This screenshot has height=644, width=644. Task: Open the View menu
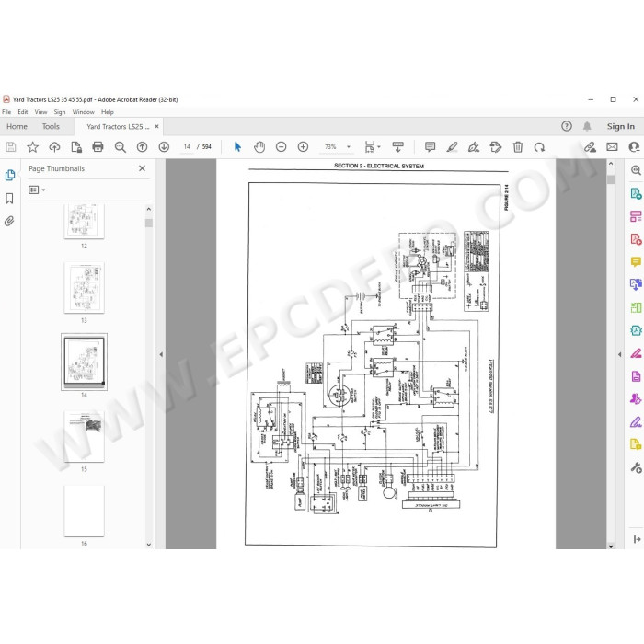(40, 111)
